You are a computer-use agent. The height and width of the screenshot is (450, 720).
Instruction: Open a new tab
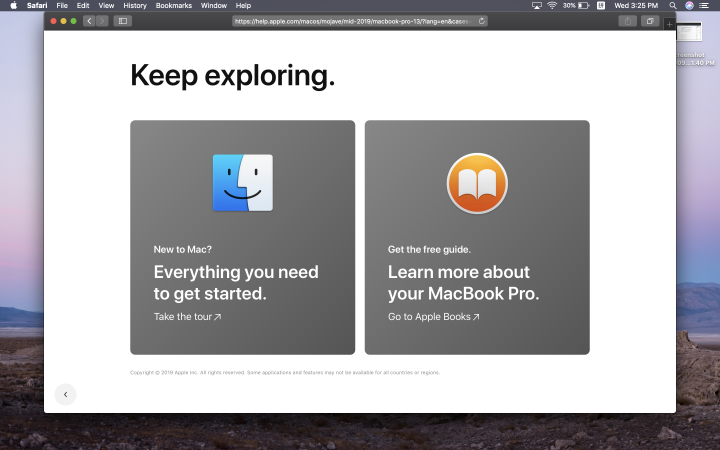669,24
